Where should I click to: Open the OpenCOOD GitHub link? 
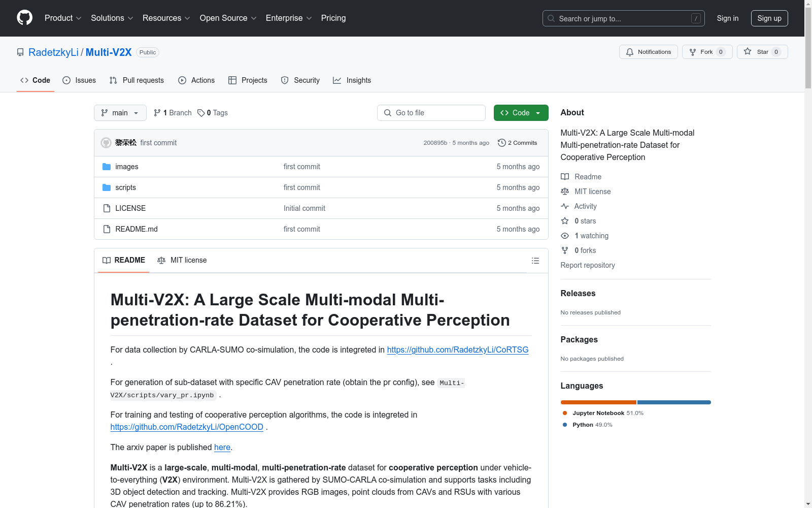click(187, 427)
